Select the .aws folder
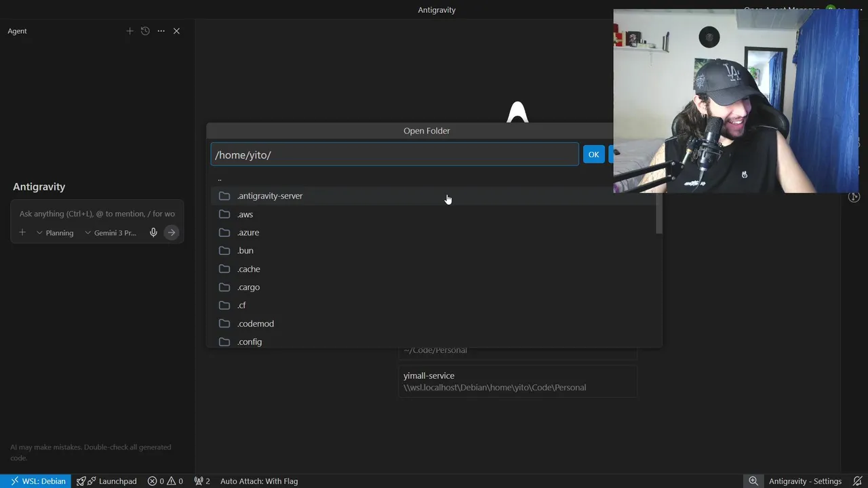This screenshot has width=868, height=488. point(434,214)
